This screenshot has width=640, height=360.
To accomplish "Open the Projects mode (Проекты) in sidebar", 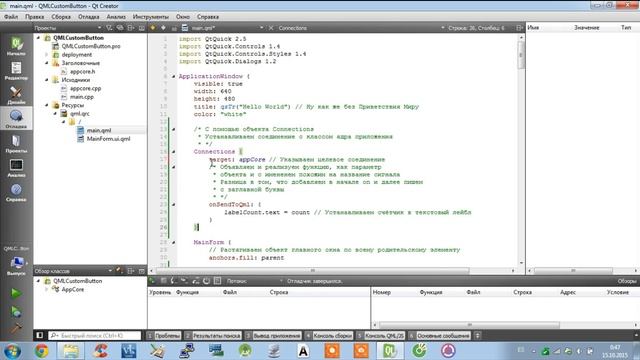I will coord(16,143).
